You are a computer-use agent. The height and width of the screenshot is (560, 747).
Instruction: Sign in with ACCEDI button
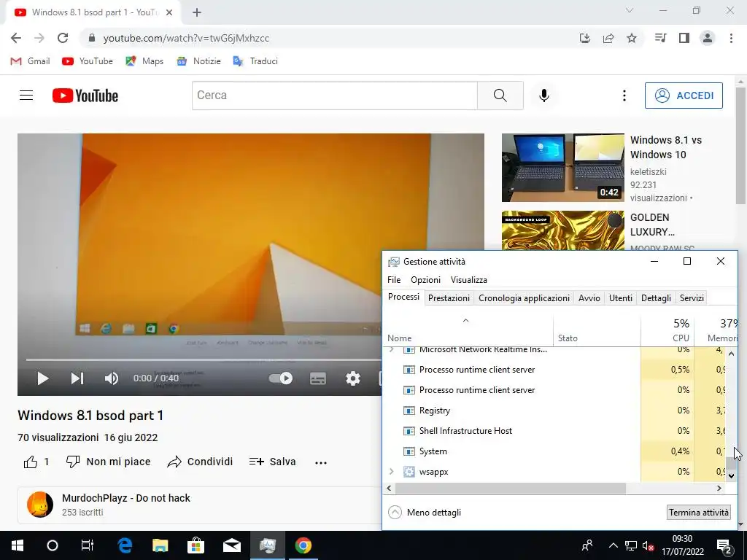[684, 96]
